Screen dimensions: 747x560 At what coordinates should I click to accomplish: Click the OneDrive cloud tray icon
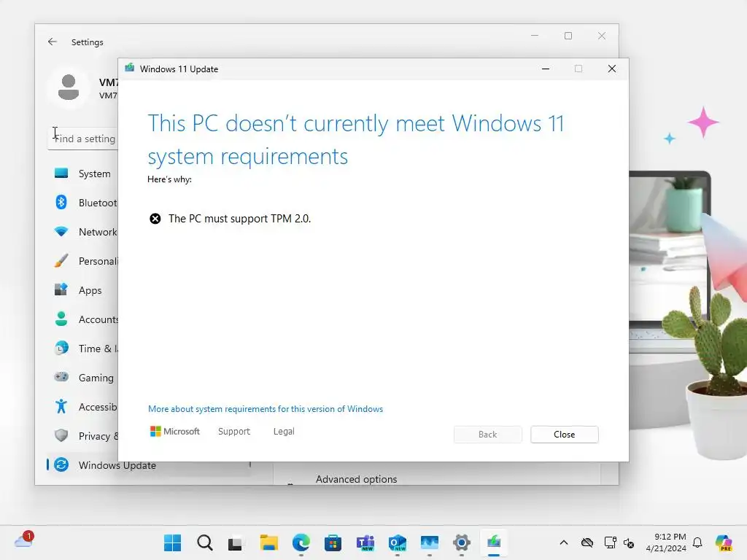(587, 542)
